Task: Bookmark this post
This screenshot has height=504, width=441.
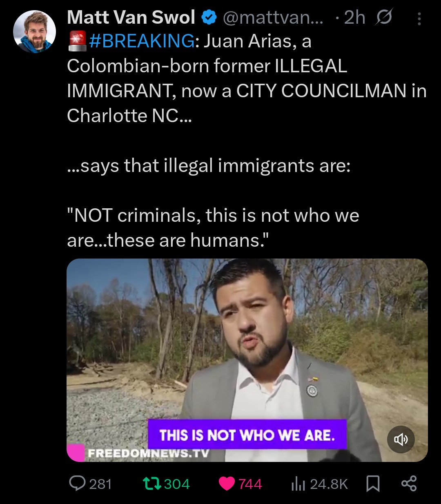Action: [373, 484]
